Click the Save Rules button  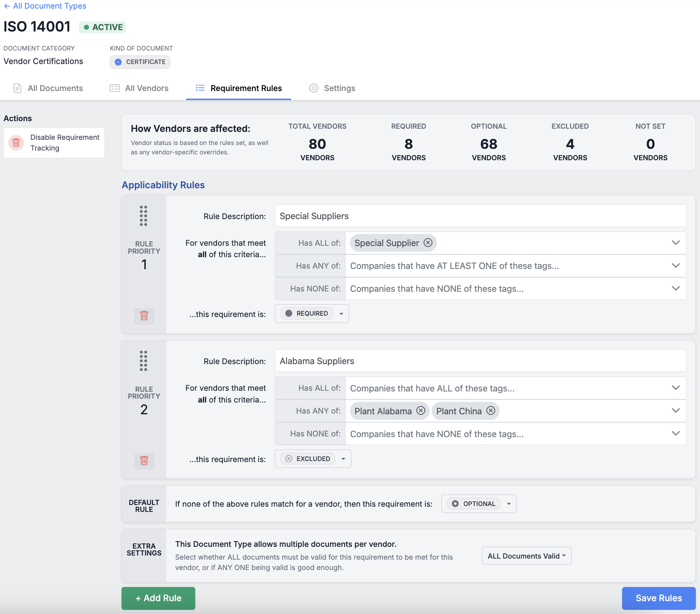tap(658, 598)
